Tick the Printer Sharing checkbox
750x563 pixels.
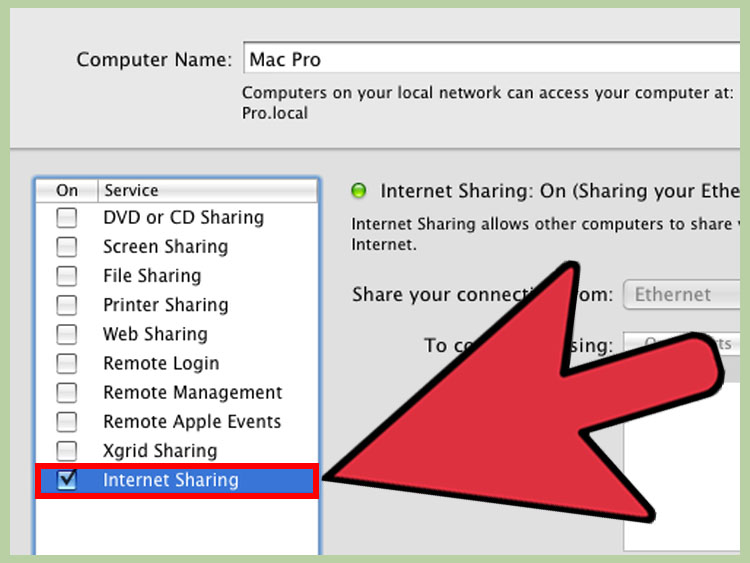[66, 305]
